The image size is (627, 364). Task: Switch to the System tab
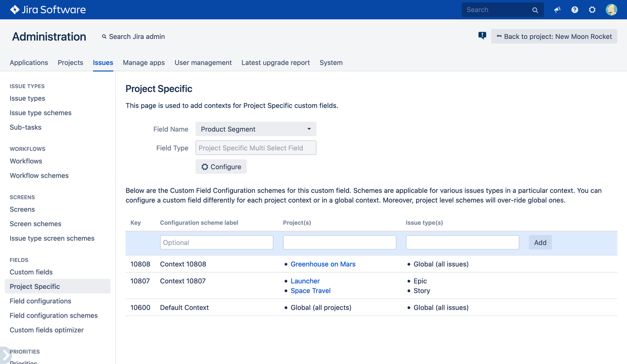pyautogui.click(x=331, y=63)
